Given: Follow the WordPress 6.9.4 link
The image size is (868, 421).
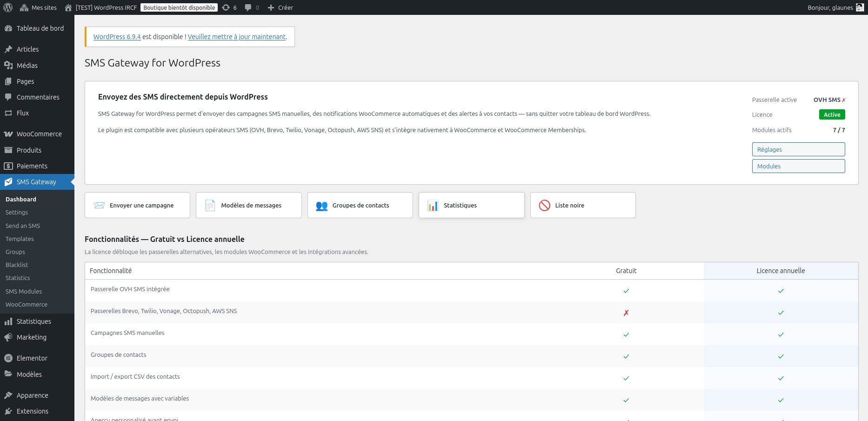Looking at the screenshot, I should click(117, 37).
